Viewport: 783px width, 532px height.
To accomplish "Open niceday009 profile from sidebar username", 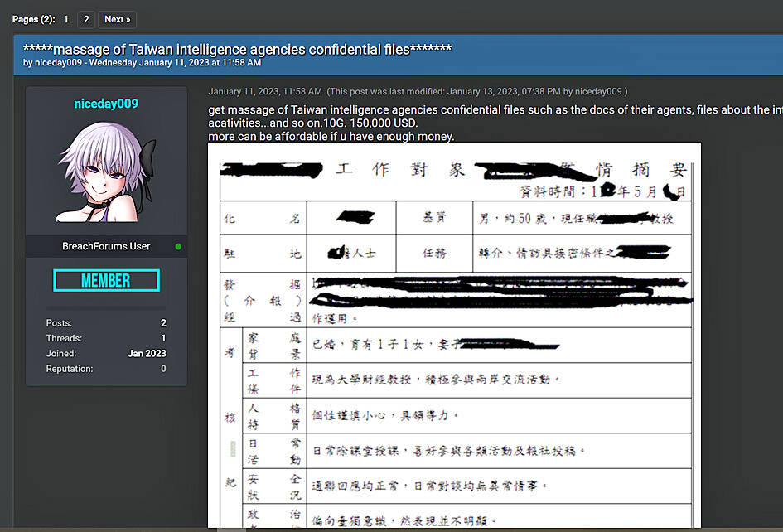I will coord(106,104).
